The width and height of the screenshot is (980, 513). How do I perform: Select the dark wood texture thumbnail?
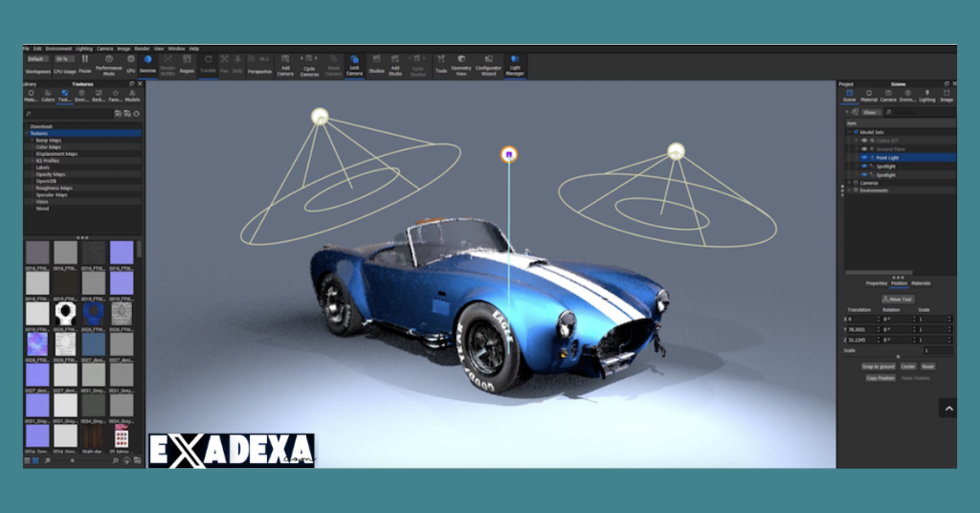[x=93, y=436]
